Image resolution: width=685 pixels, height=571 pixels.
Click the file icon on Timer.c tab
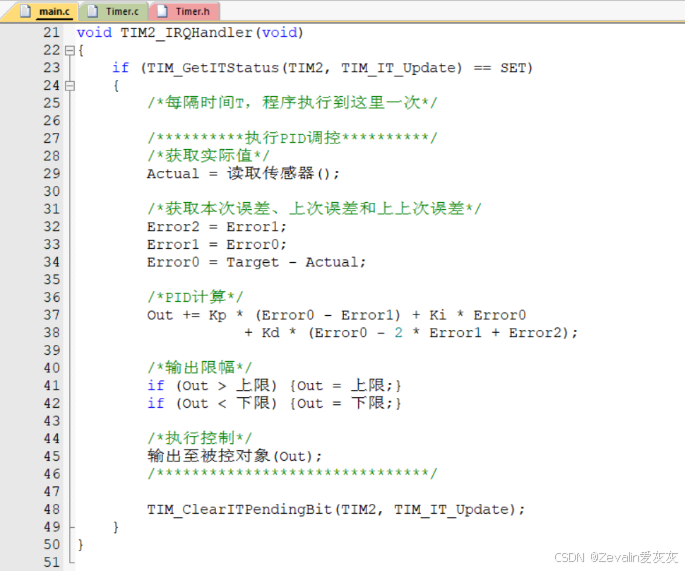click(x=92, y=11)
